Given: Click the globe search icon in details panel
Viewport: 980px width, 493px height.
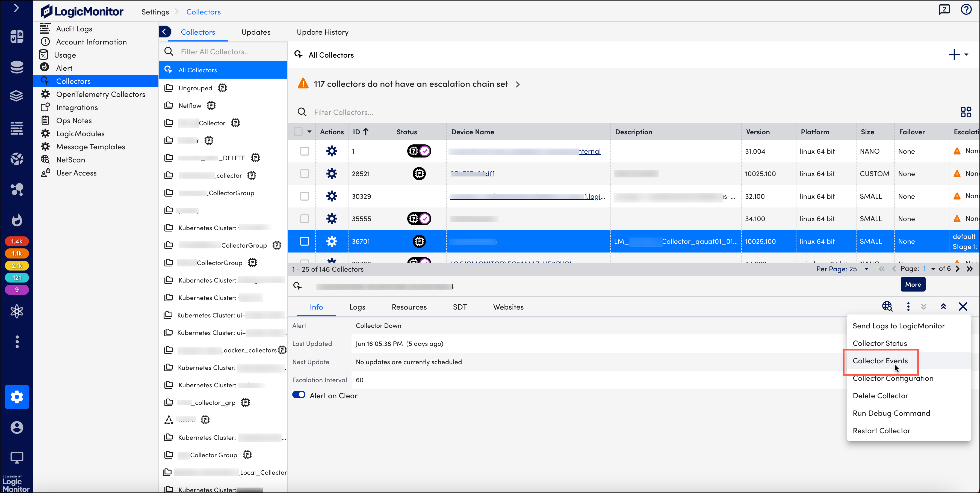Looking at the screenshot, I should [887, 306].
